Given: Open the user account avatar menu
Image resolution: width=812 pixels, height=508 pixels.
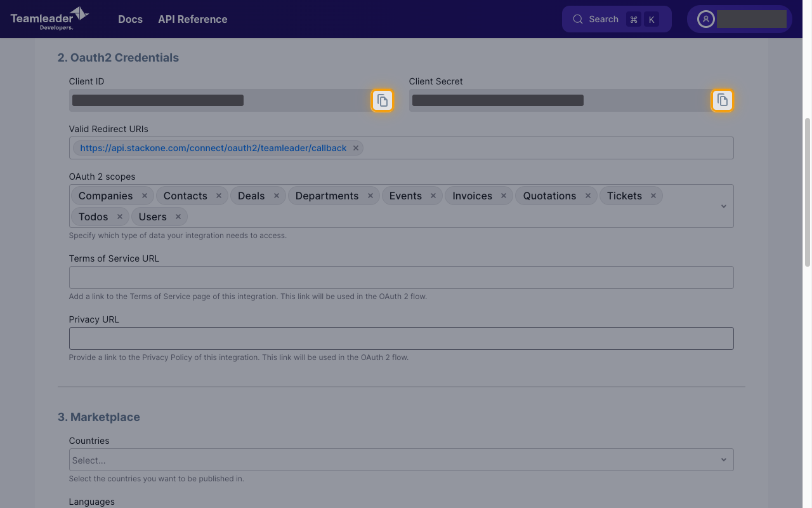Looking at the screenshot, I should point(706,19).
